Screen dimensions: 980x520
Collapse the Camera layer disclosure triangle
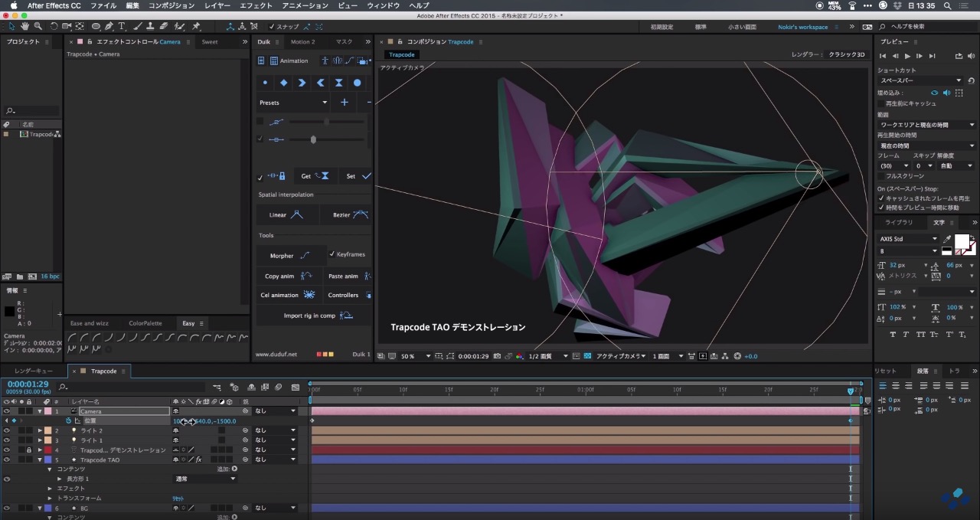point(40,411)
